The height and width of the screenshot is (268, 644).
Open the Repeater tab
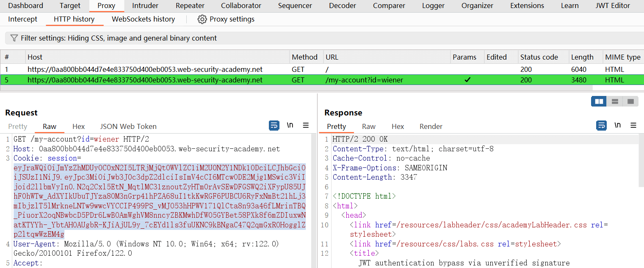pos(190,6)
